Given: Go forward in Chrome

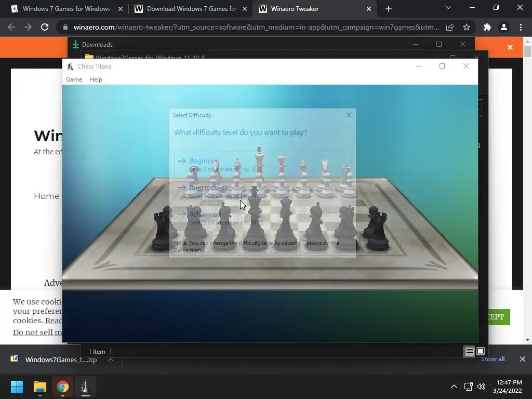Looking at the screenshot, I should coord(28,27).
